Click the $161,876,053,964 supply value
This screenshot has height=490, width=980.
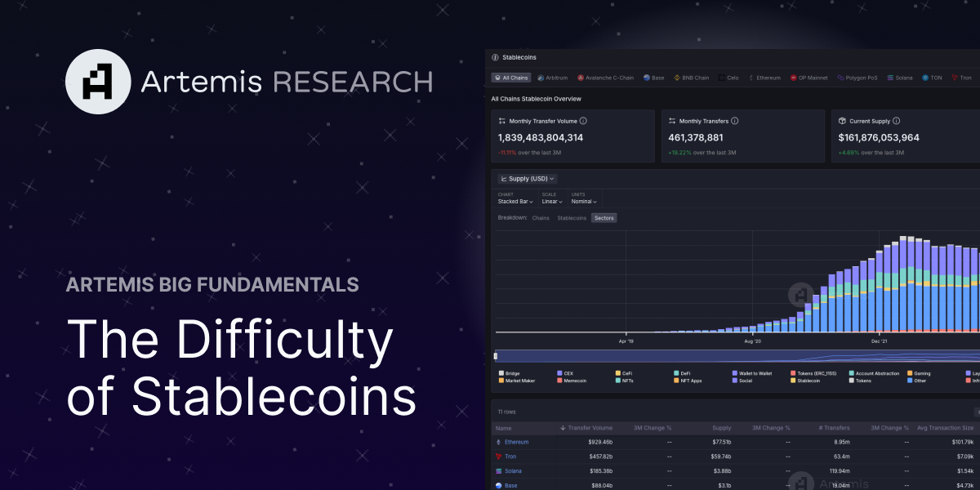pyautogui.click(x=879, y=137)
